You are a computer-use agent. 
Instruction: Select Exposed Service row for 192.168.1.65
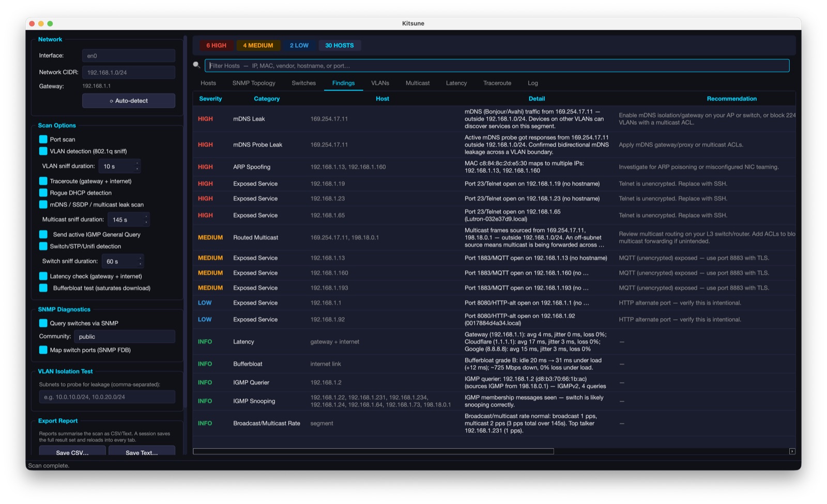[x=494, y=215]
